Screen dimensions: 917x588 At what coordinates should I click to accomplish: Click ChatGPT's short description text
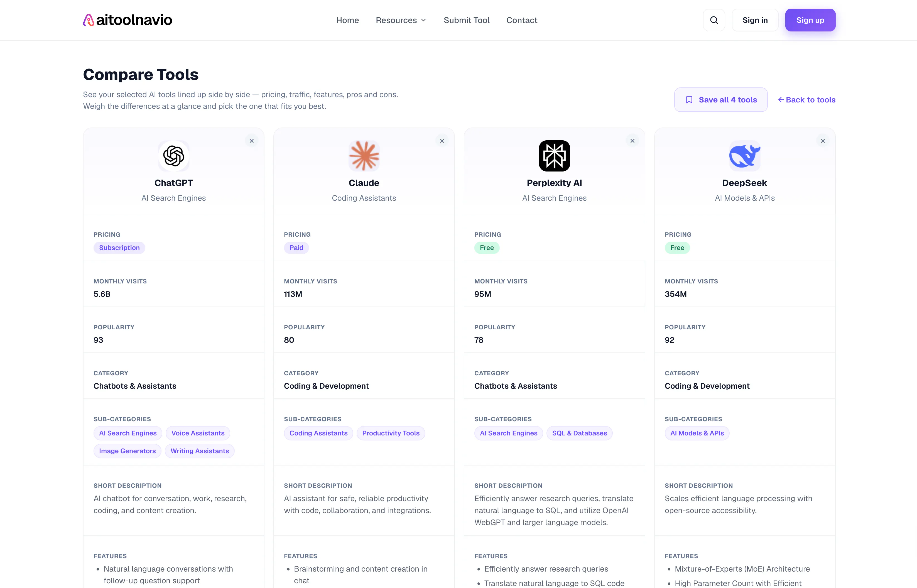click(170, 504)
